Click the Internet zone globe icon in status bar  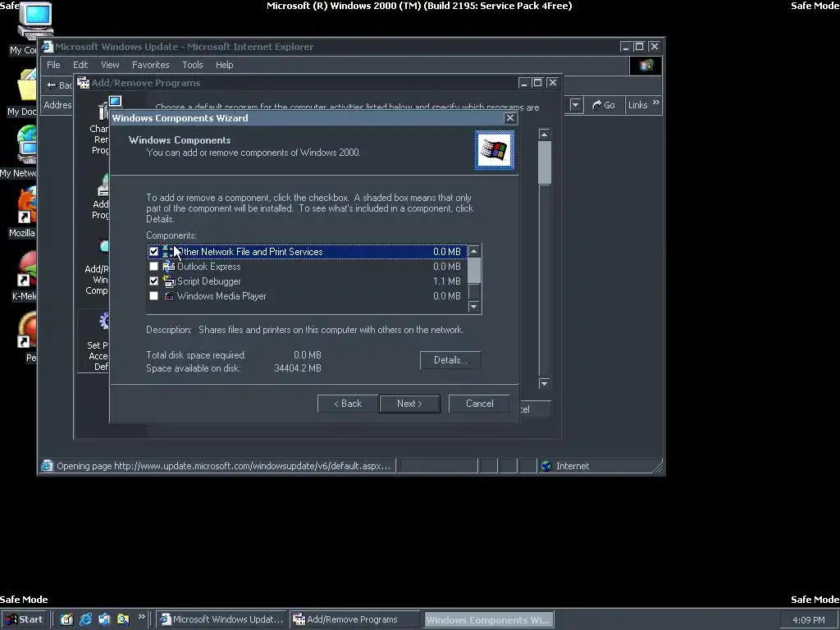click(546, 466)
